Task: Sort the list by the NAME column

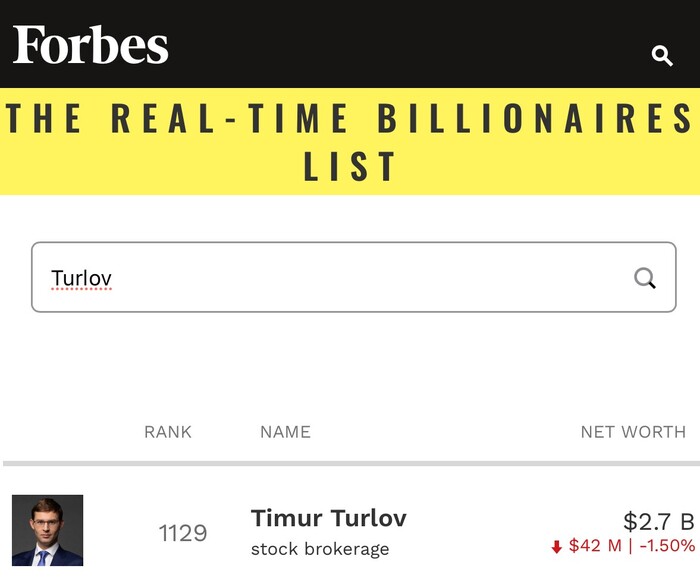Action: pos(285,432)
